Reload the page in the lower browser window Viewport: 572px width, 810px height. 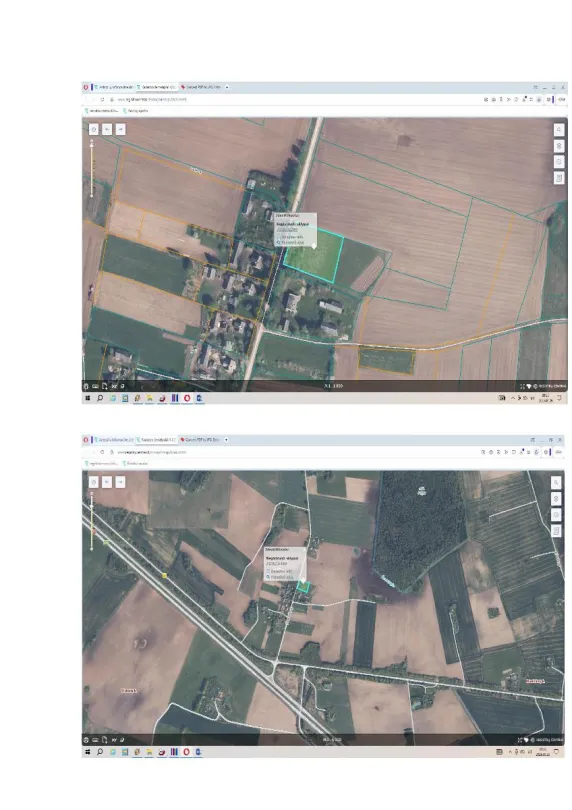pos(102,452)
